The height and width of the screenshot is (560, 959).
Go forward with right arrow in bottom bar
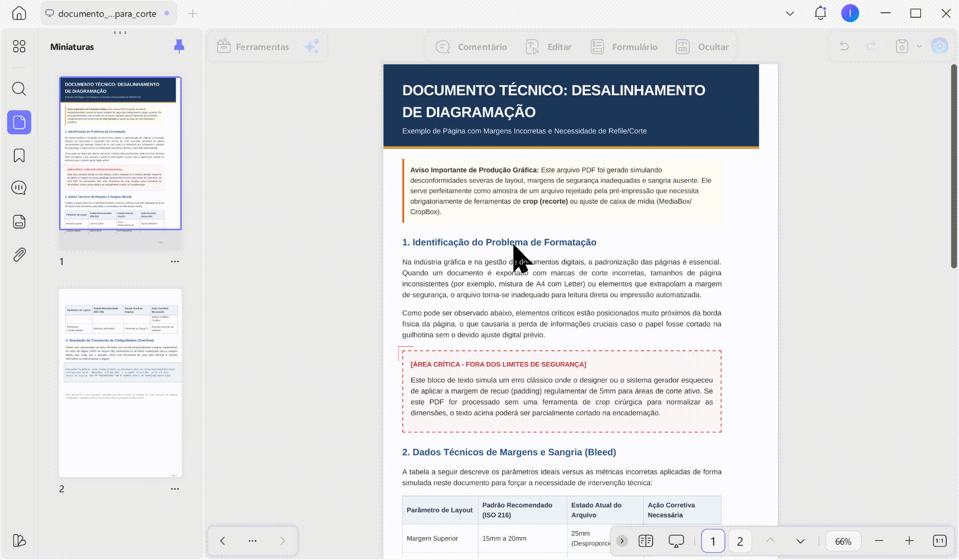283,541
